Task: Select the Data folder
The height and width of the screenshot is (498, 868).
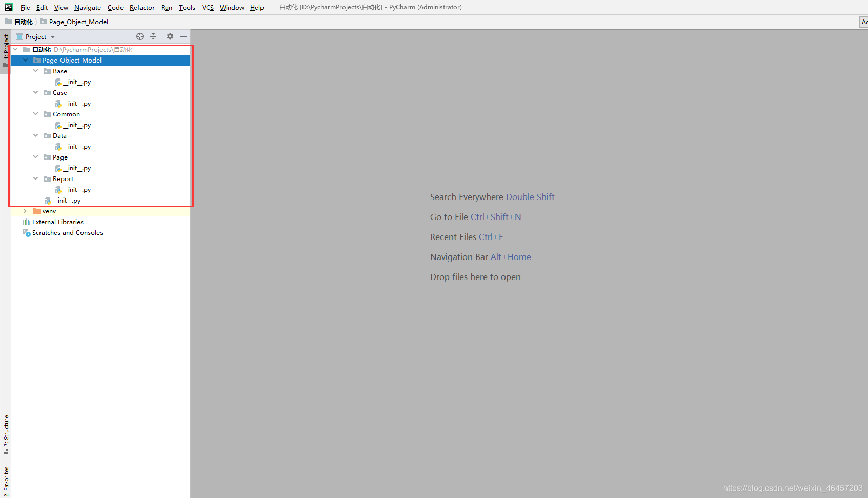Action: click(x=59, y=136)
